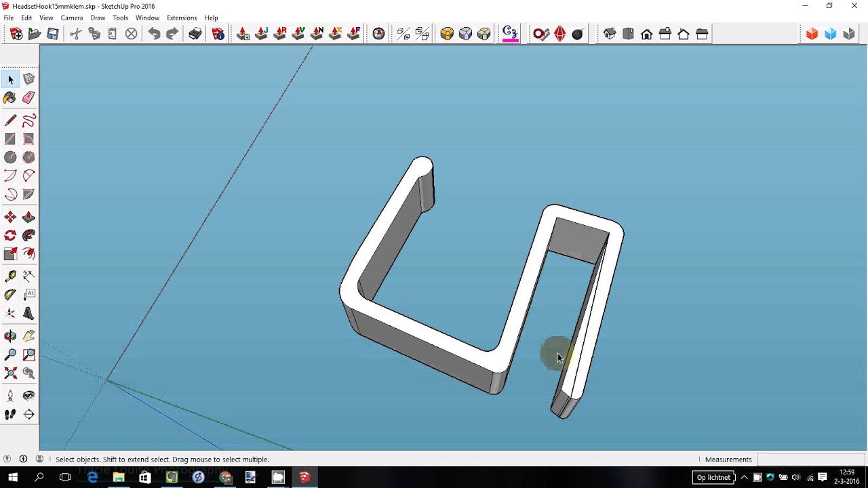Image resolution: width=868 pixels, height=488 pixels.
Task: Pick the 3D Text tool
Action: 28,313
